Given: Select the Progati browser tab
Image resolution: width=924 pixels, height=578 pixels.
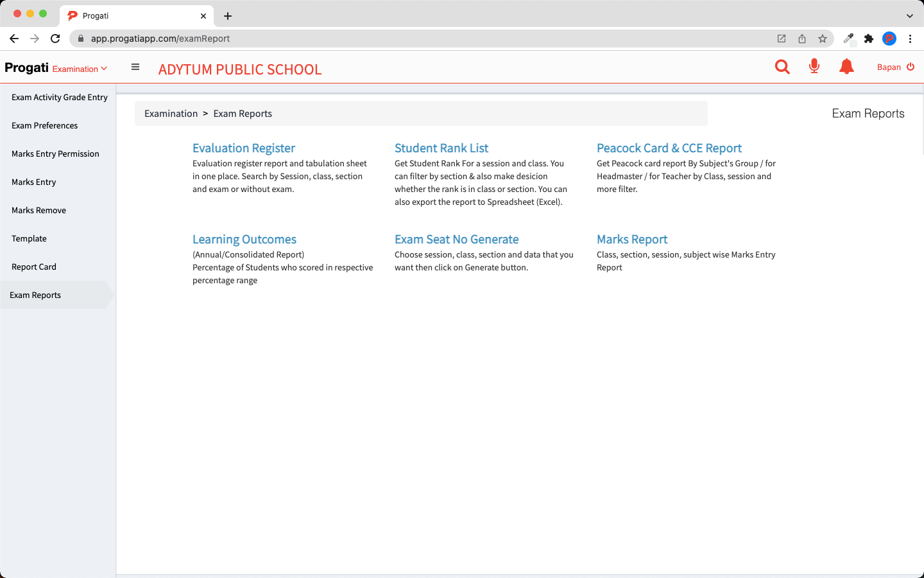Looking at the screenshot, I should point(137,16).
